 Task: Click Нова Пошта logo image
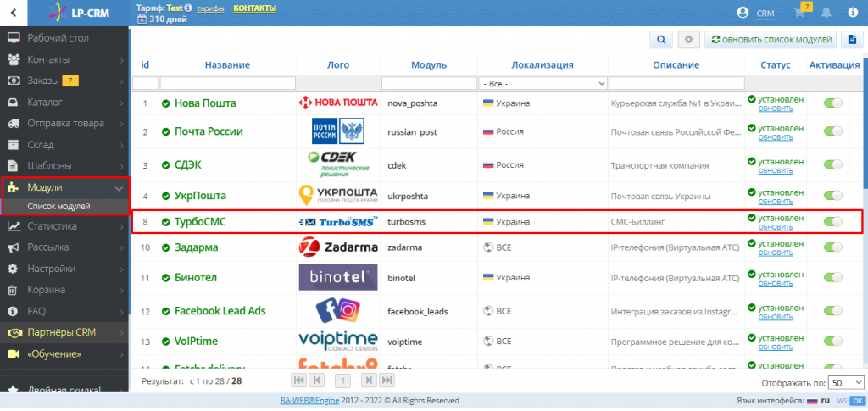(x=338, y=103)
